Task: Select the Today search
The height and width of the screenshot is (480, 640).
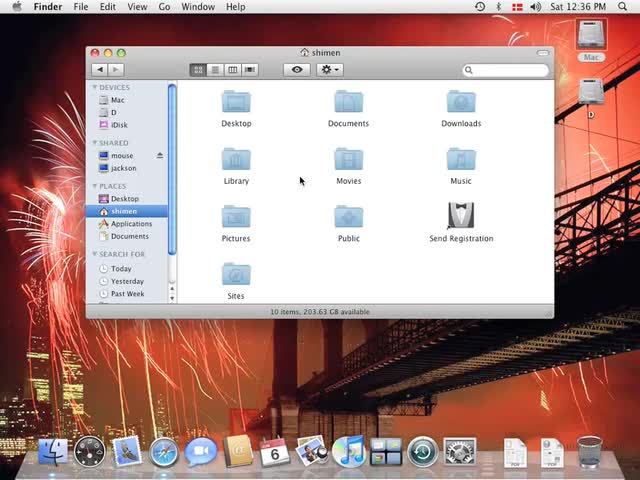Action: point(127,269)
